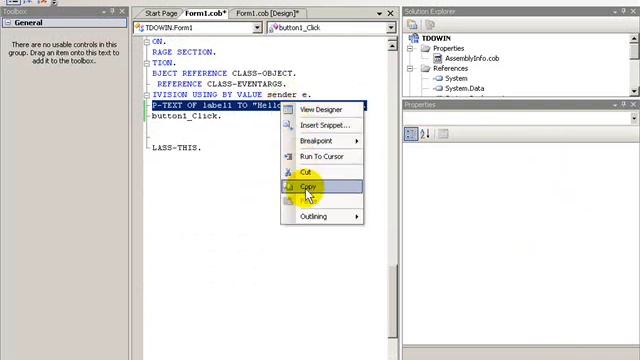Image resolution: width=640 pixels, height=360 pixels.
Task: Open the editor tab list dropdown arrow
Action: [x=379, y=13]
